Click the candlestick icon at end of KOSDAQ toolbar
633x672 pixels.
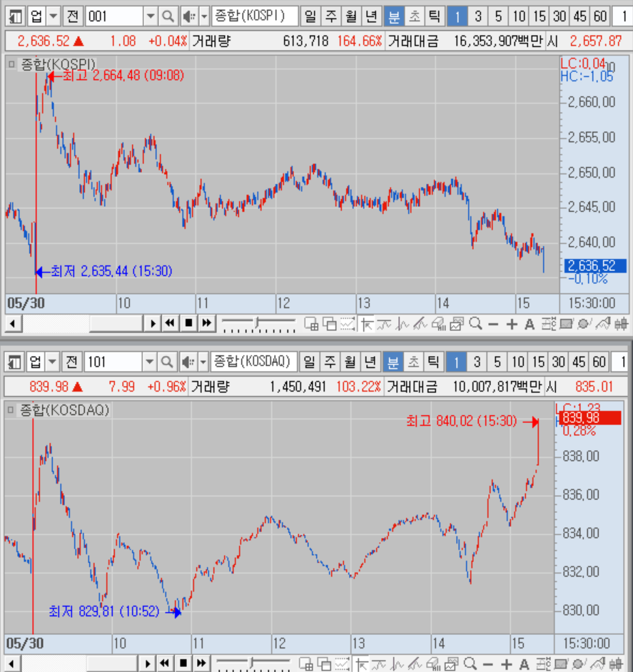[x=616, y=664]
